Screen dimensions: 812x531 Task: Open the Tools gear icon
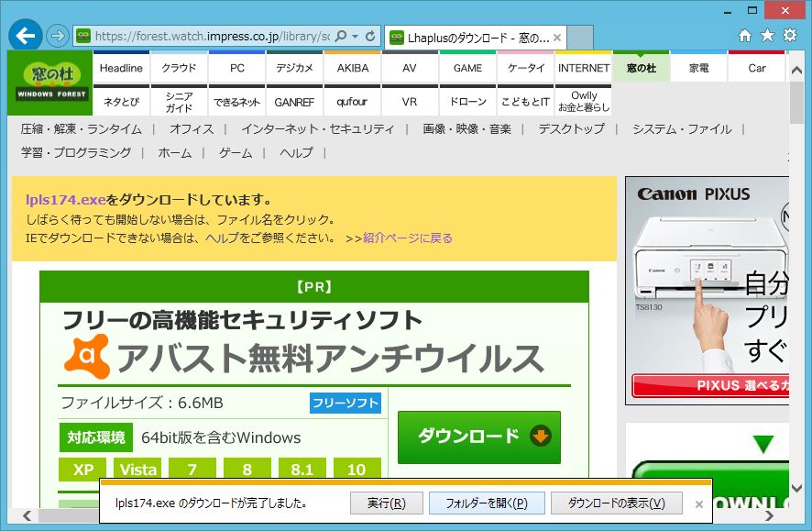tap(789, 36)
